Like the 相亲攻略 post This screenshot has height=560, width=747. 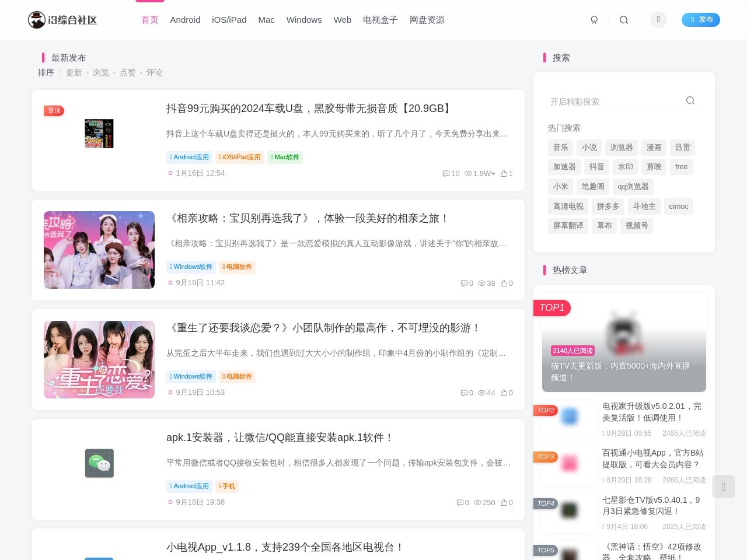pyautogui.click(x=507, y=283)
